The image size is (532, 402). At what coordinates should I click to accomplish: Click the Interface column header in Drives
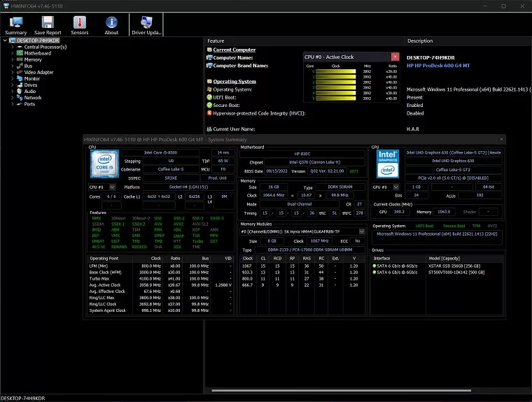(398, 258)
